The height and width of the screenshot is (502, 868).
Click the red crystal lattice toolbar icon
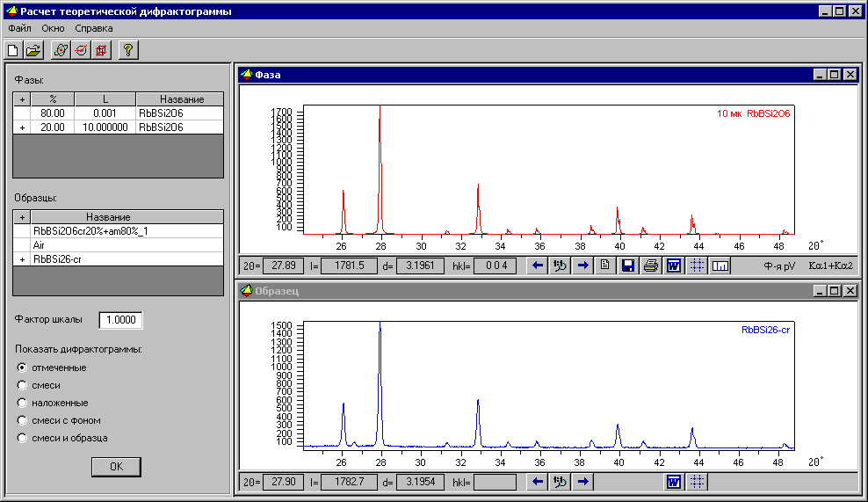coord(101,50)
